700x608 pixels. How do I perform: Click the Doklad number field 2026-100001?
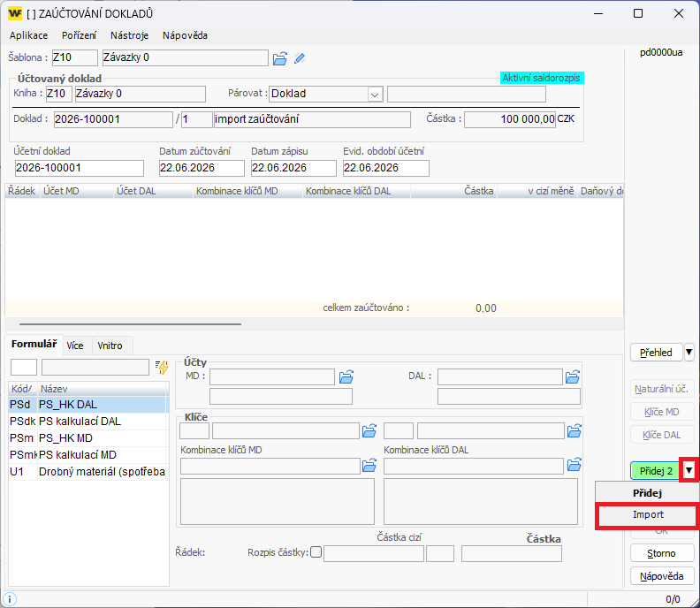point(113,119)
